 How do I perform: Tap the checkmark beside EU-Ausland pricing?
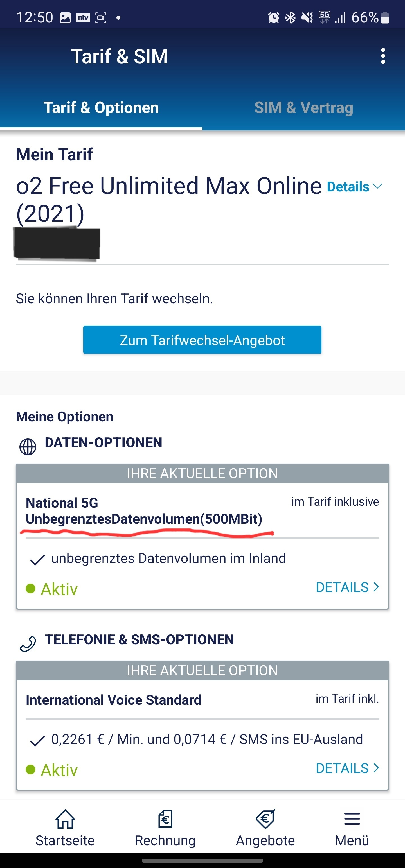pos(37,741)
